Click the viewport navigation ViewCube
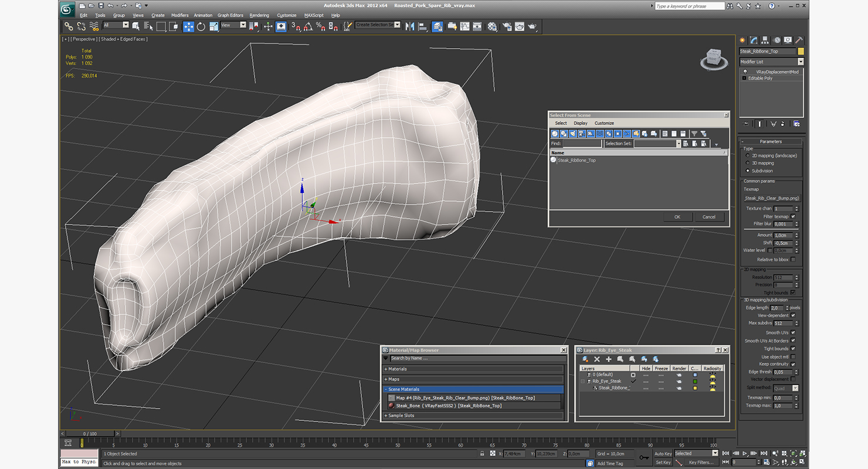 [713, 58]
